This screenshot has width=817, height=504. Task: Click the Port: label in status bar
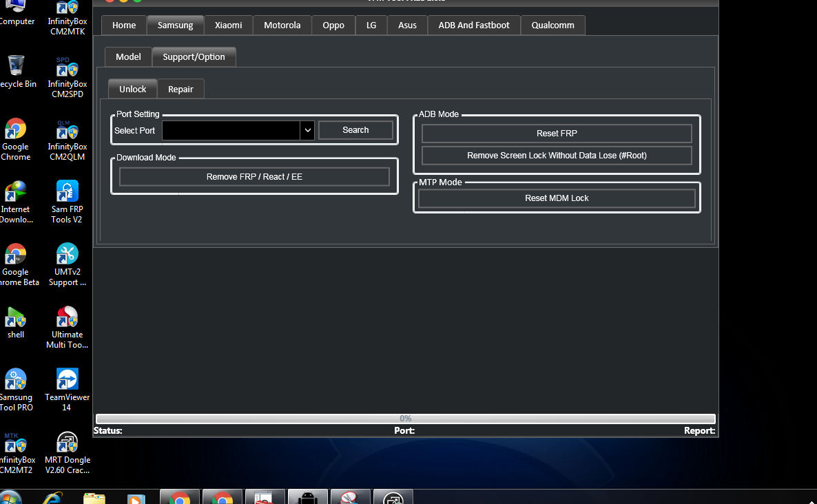click(x=404, y=430)
